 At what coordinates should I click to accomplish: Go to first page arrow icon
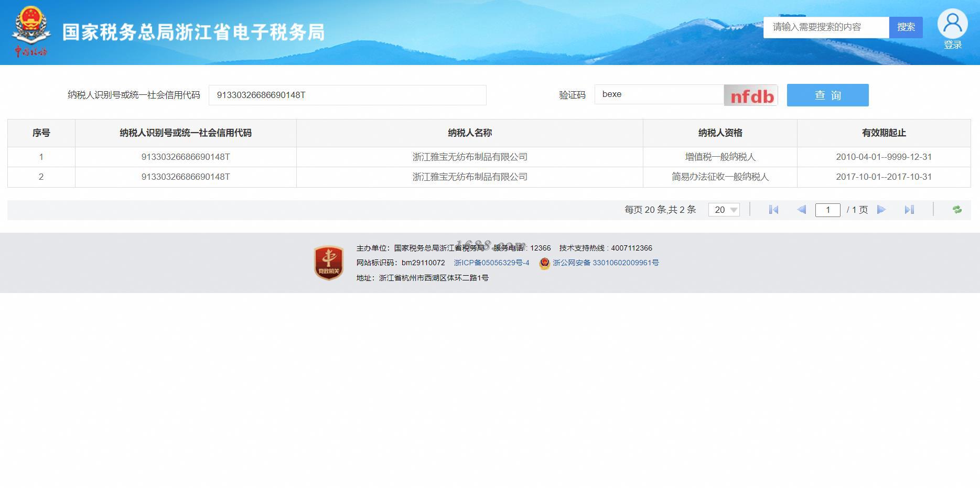tap(773, 210)
